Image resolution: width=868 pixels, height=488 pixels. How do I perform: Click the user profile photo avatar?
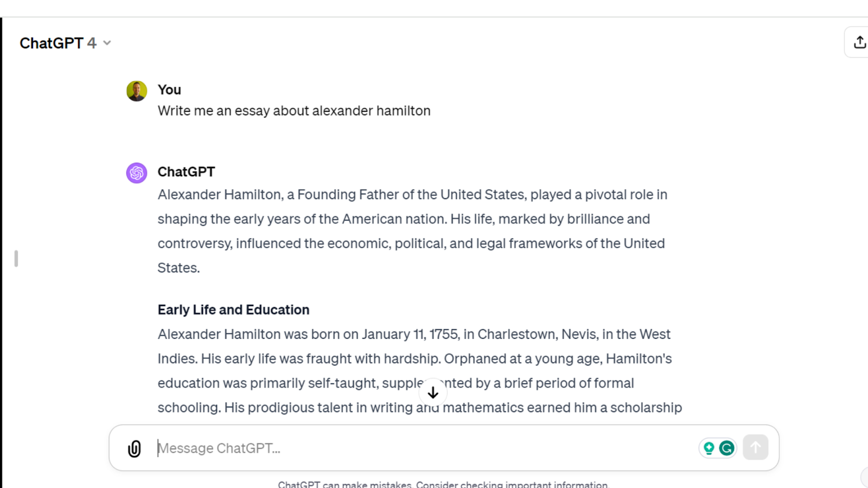137,91
